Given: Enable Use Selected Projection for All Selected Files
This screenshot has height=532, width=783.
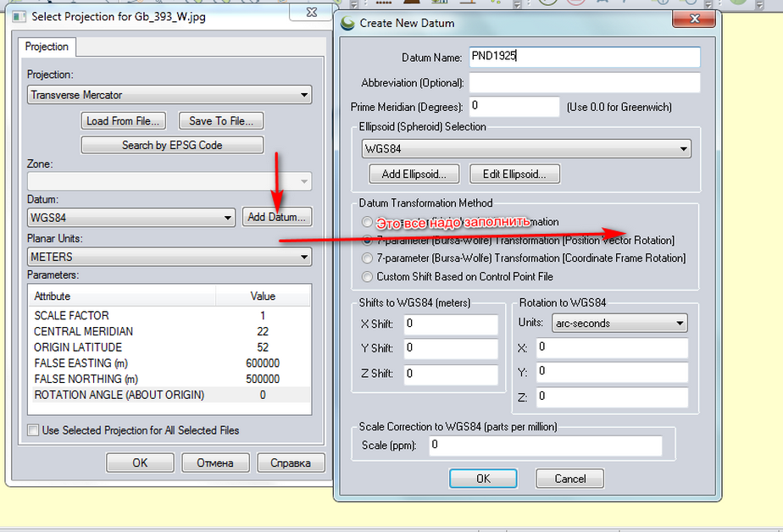Looking at the screenshot, I should pos(33,430).
